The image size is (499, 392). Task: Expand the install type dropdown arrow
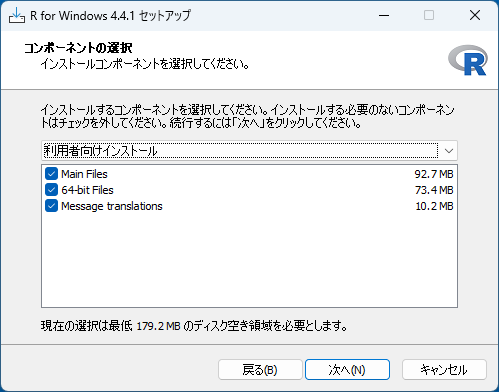(x=449, y=151)
